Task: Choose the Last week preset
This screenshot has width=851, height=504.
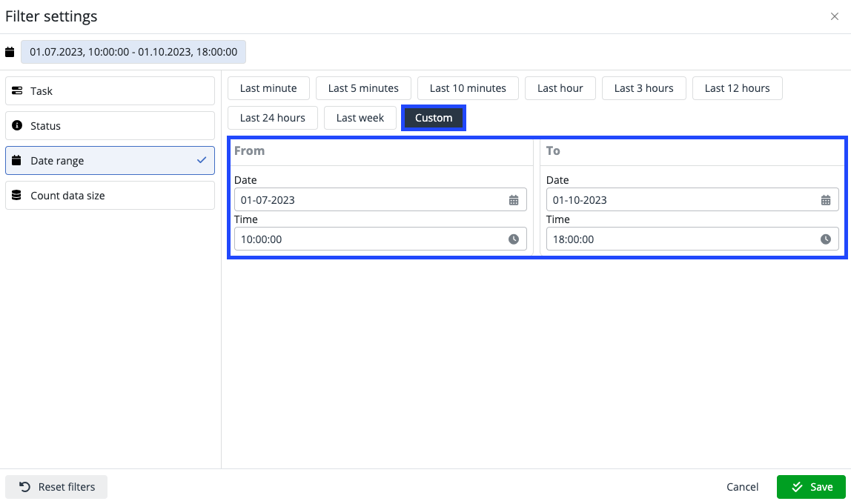Action: click(360, 118)
